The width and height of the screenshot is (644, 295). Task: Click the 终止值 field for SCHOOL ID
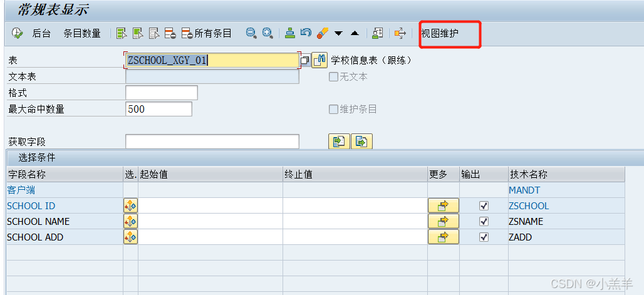pos(355,205)
